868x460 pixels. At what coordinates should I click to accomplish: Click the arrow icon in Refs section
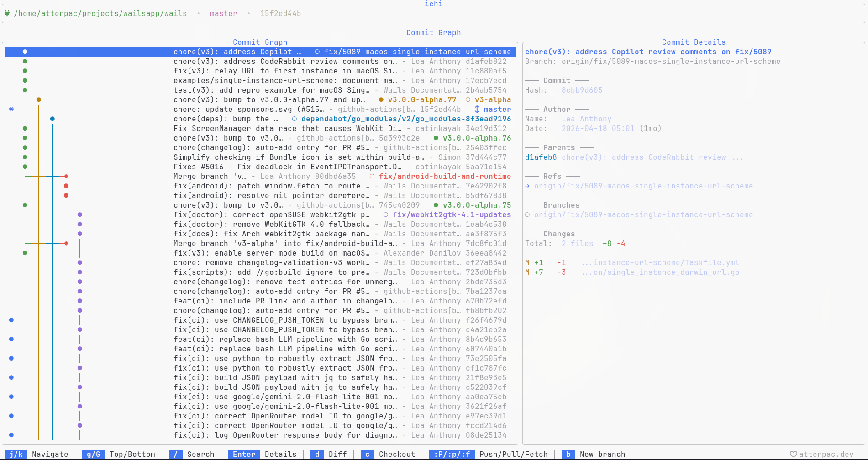tap(527, 186)
